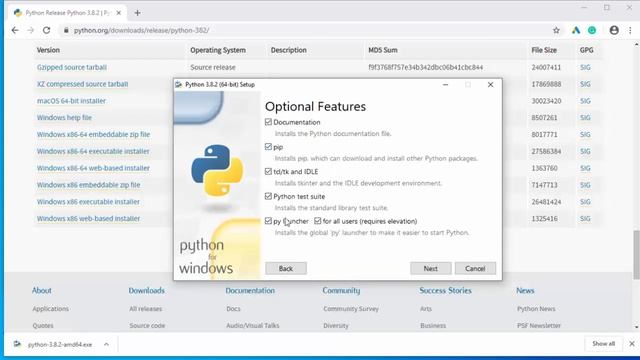Open Audio/Visual Talks footer link
Viewport: 640px width, 360px height.
(253, 325)
